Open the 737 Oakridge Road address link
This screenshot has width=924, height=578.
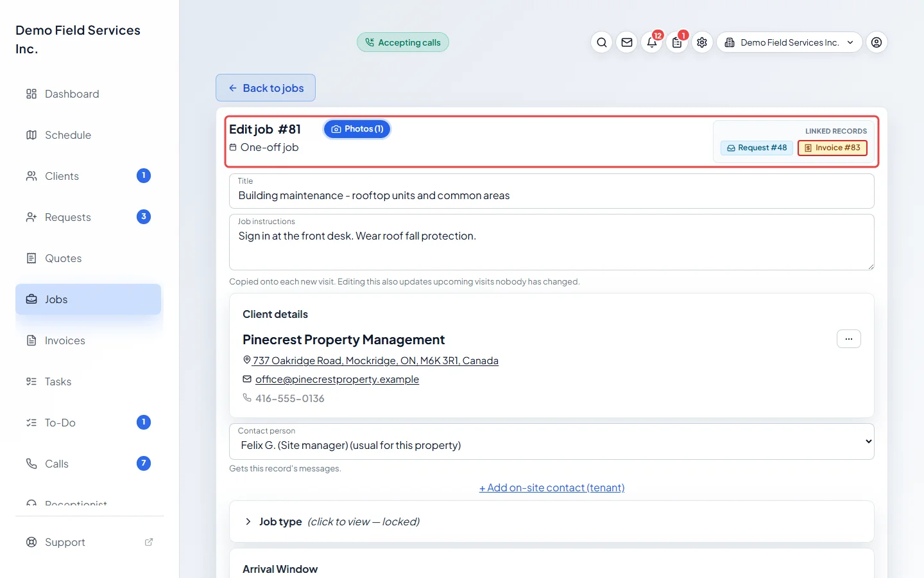point(375,360)
